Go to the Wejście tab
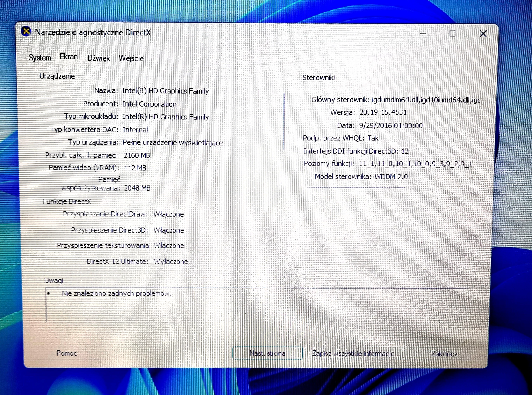This screenshot has height=395, width=532. pyautogui.click(x=131, y=58)
